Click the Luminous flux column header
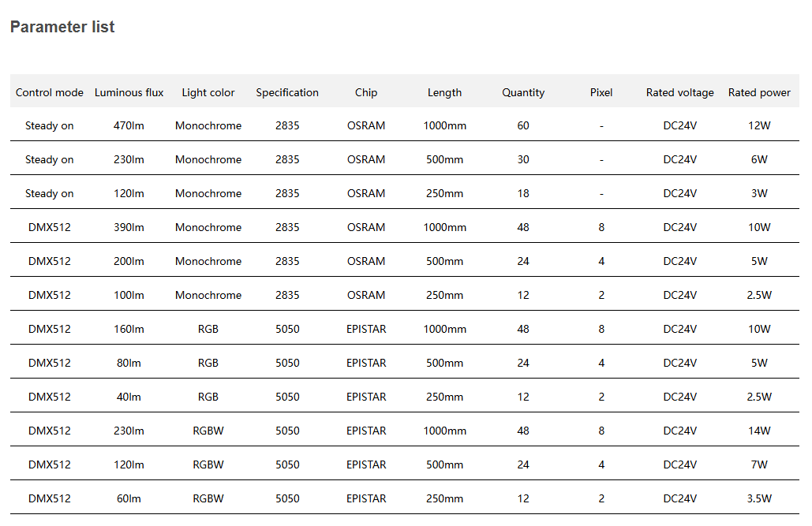This screenshot has width=812, height=526. point(129,92)
